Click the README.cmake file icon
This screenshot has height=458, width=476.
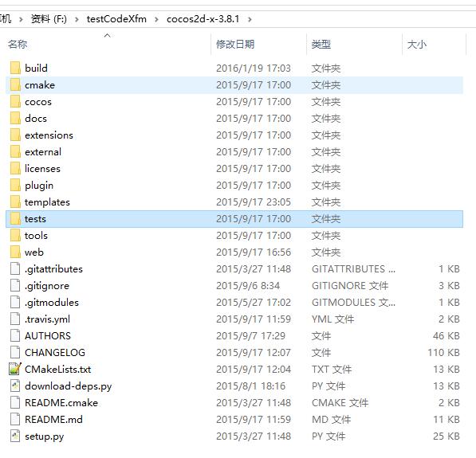15,403
